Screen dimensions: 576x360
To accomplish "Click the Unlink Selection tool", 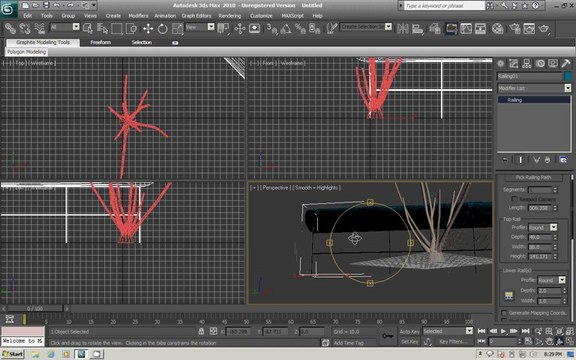I will coord(25,28).
